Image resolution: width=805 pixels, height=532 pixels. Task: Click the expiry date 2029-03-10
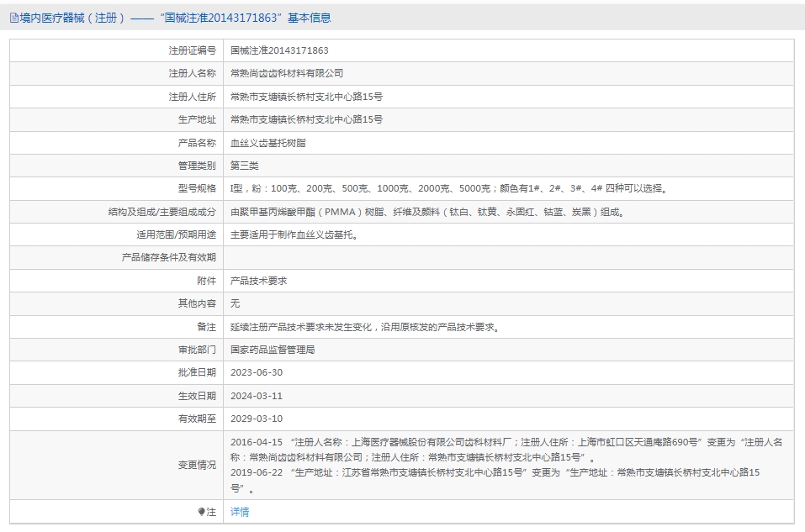(x=257, y=419)
